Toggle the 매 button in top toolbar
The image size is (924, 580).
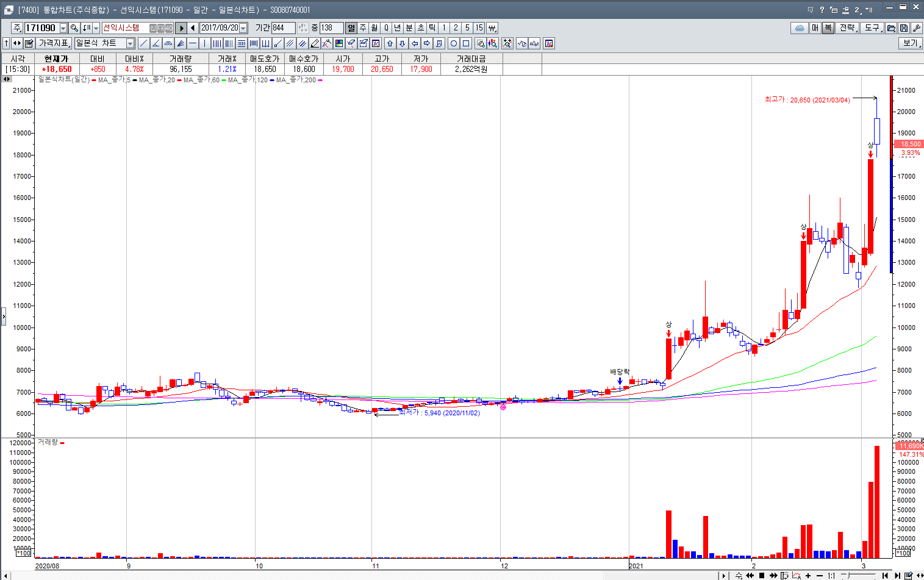pyautogui.click(x=815, y=28)
